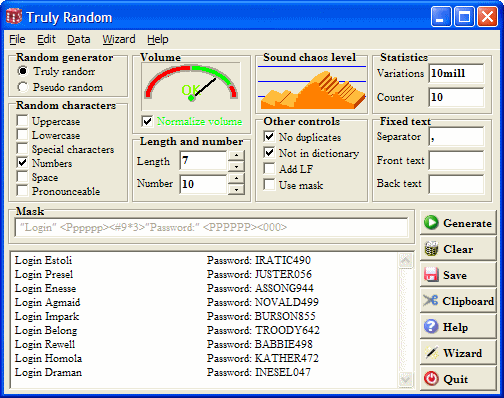This screenshot has width=504, height=398.
Task: Uncheck the Numbers checkbox
Action: tap(22, 163)
